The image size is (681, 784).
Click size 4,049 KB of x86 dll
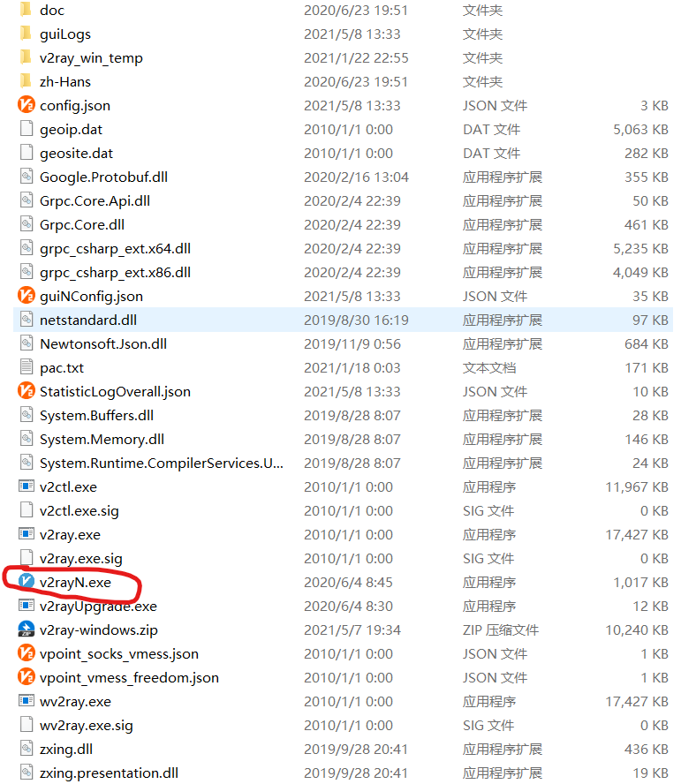tap(640, 273)
